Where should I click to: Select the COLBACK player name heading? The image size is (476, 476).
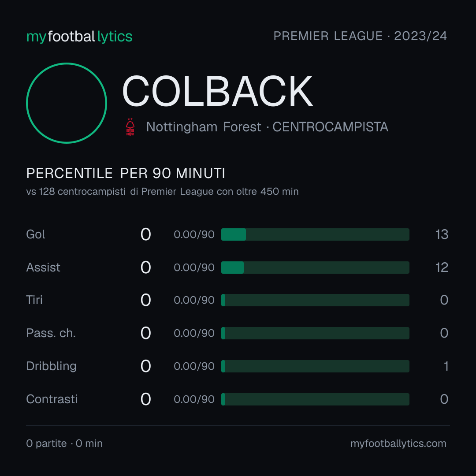[217, 91]
